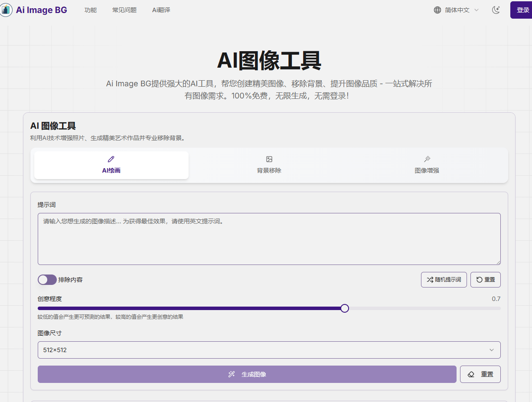Viewport: 532px width, 402px height.
Task: Click the 登录 button
Action: point(522,10)
